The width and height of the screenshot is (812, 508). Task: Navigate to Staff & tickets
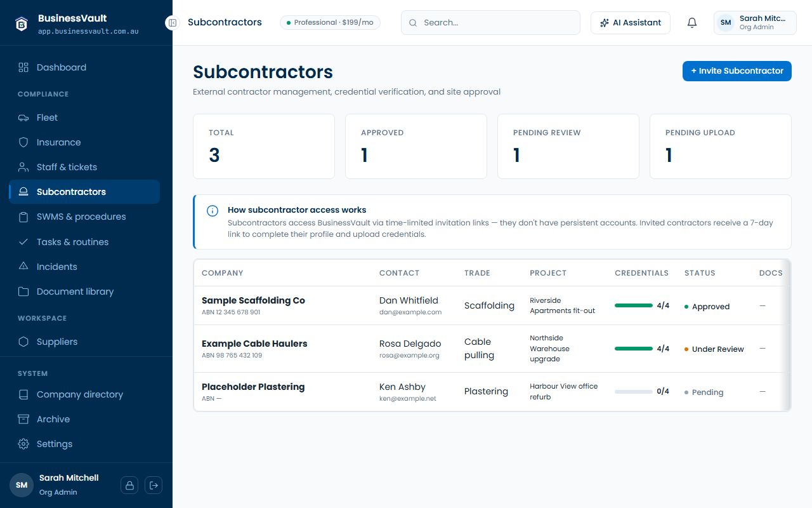coord(84,167)
